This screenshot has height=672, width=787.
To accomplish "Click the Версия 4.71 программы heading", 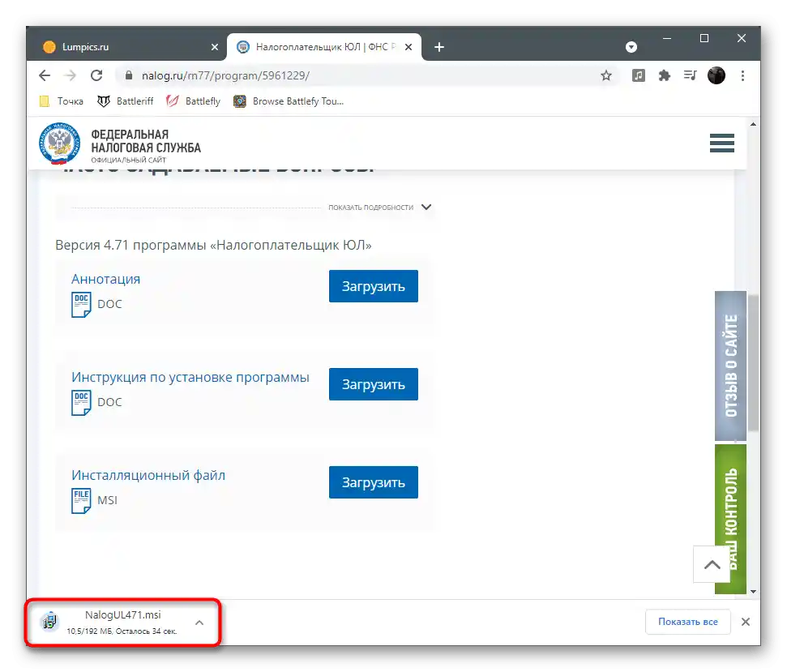I will click(213, 246).
